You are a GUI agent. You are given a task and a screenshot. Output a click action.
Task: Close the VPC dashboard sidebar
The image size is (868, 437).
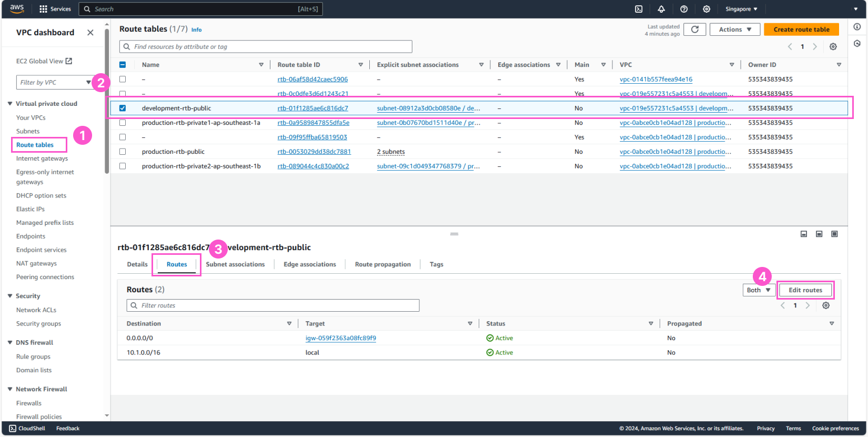point(90,33)
